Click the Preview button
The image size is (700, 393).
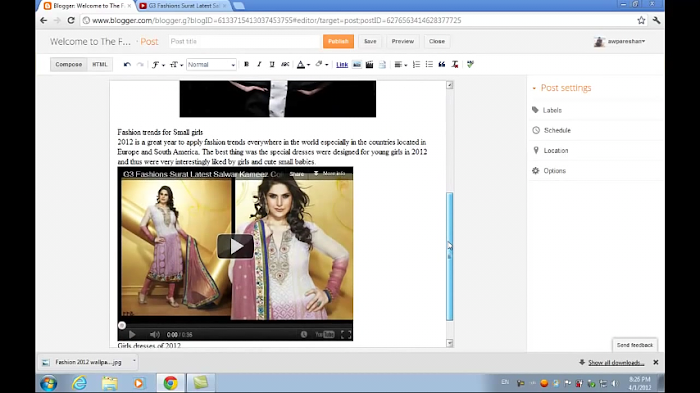403,41
